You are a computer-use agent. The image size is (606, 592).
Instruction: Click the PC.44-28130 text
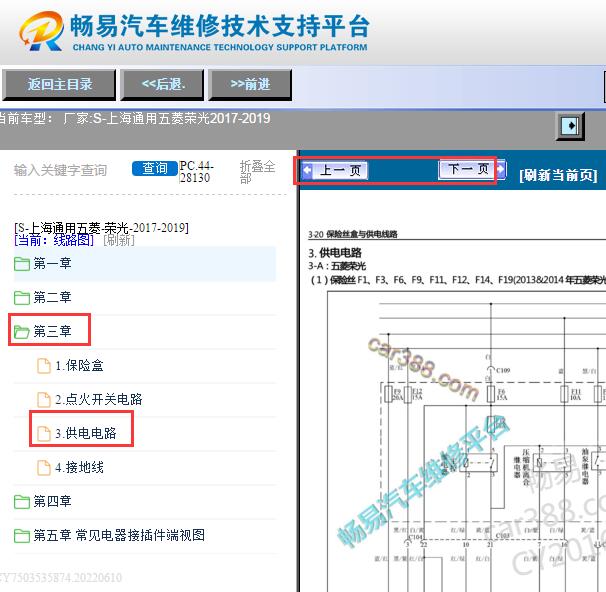[x=196, y=172]
